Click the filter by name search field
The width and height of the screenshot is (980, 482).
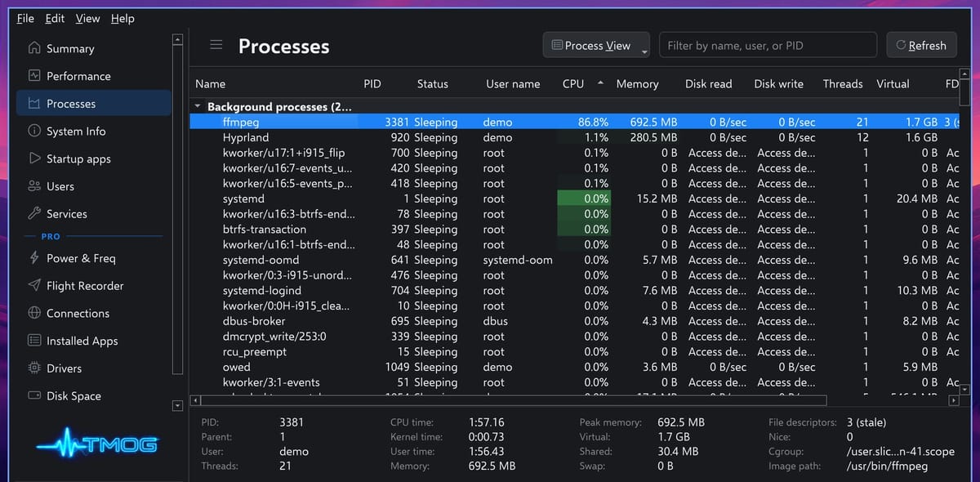click(x=768, y=45)
